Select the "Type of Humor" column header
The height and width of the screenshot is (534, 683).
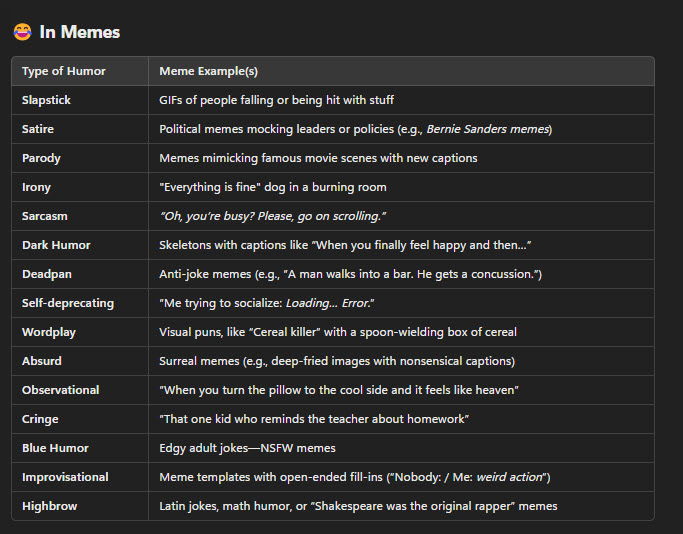[63, 71]
